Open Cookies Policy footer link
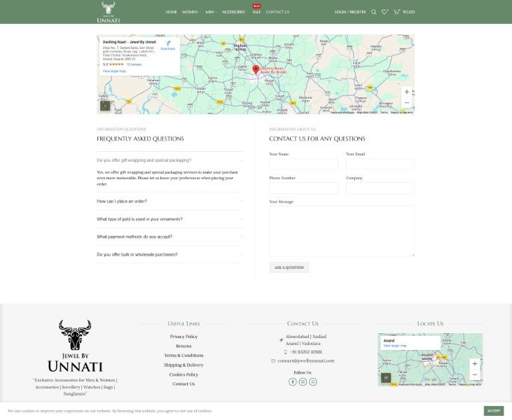The height and width of the screenshot is (420, 512). point(184,374)
